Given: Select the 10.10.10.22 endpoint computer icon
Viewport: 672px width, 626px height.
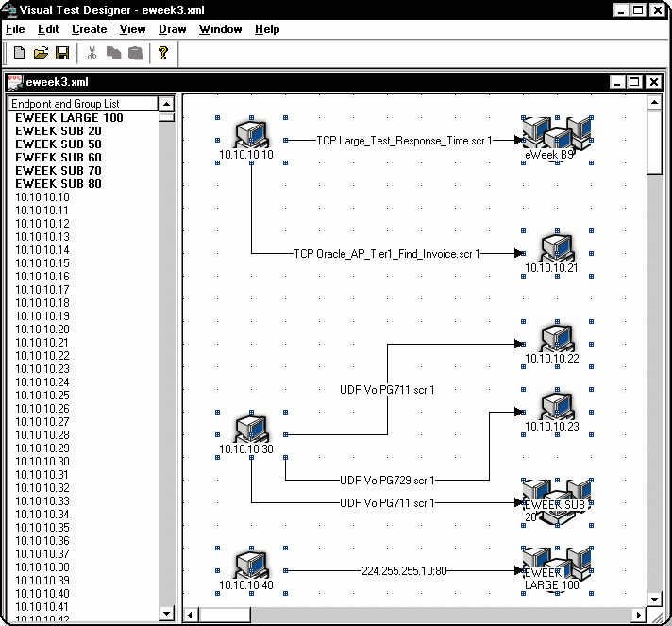Looking at the screenshot, I should (x=557, y=339).
